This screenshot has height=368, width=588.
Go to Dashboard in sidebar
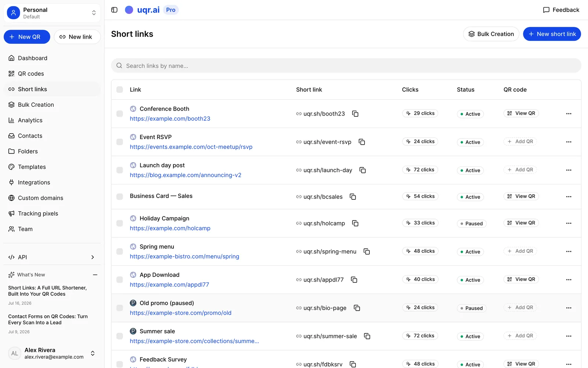pos(52,58)
